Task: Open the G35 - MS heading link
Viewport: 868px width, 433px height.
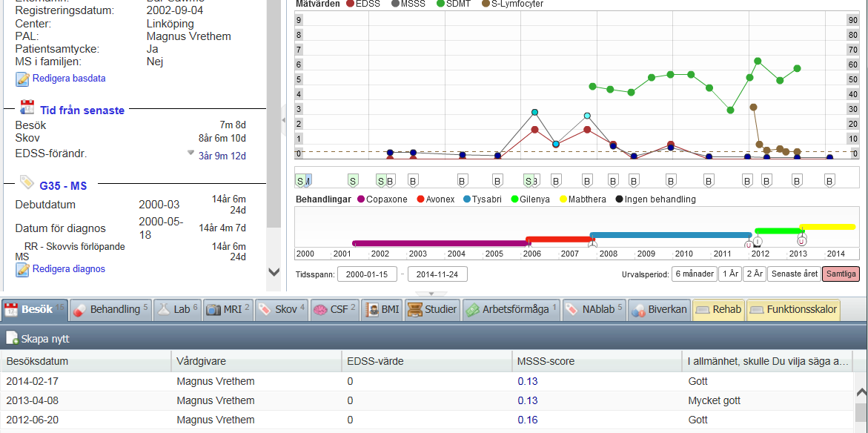Action: (63, 185)
